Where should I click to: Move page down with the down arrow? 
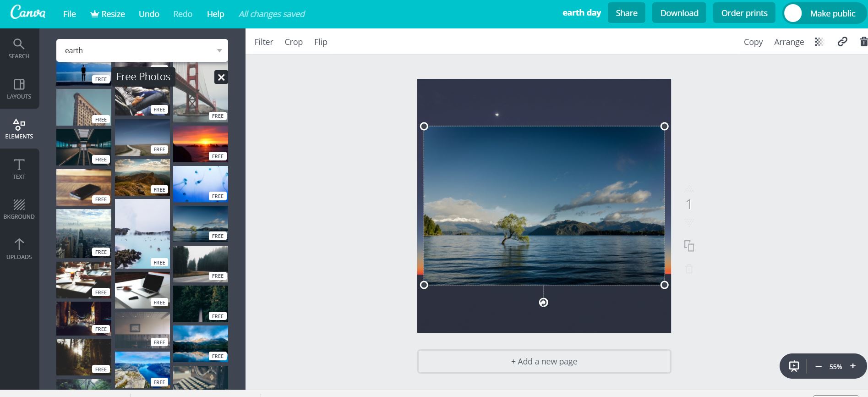(x=689, y=222)
